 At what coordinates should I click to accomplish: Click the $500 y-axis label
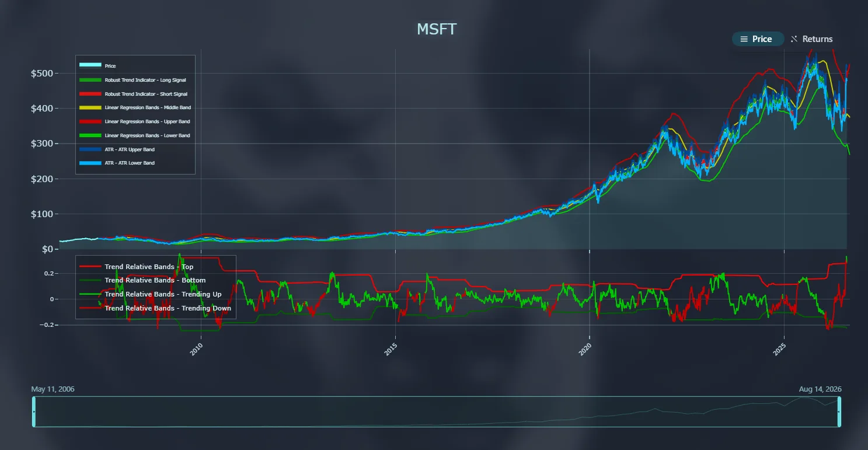coord(43,74)
